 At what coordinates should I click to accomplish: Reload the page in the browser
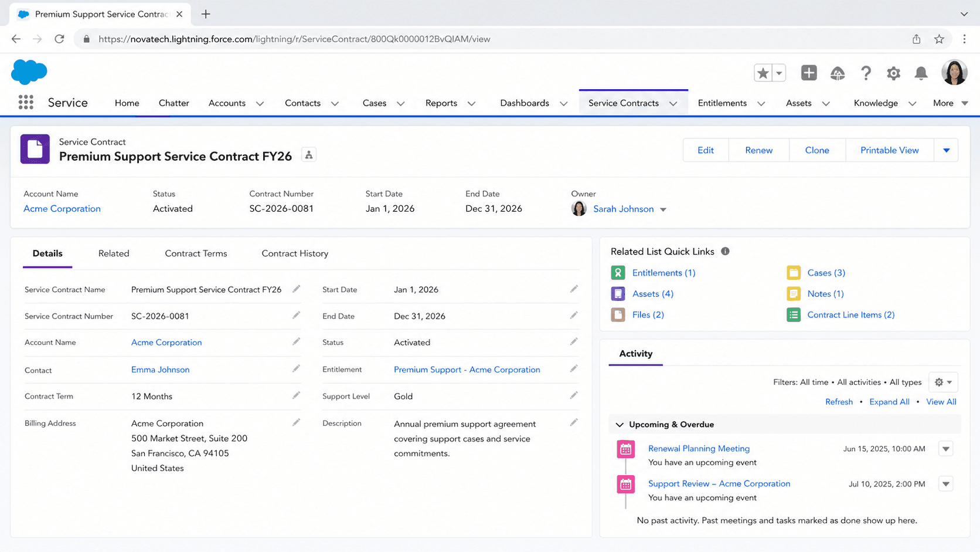59,39
